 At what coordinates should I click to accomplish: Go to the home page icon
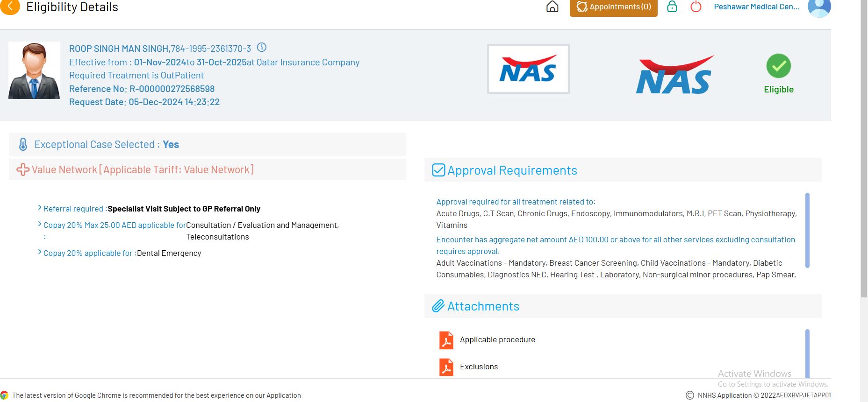pos(552,7)
